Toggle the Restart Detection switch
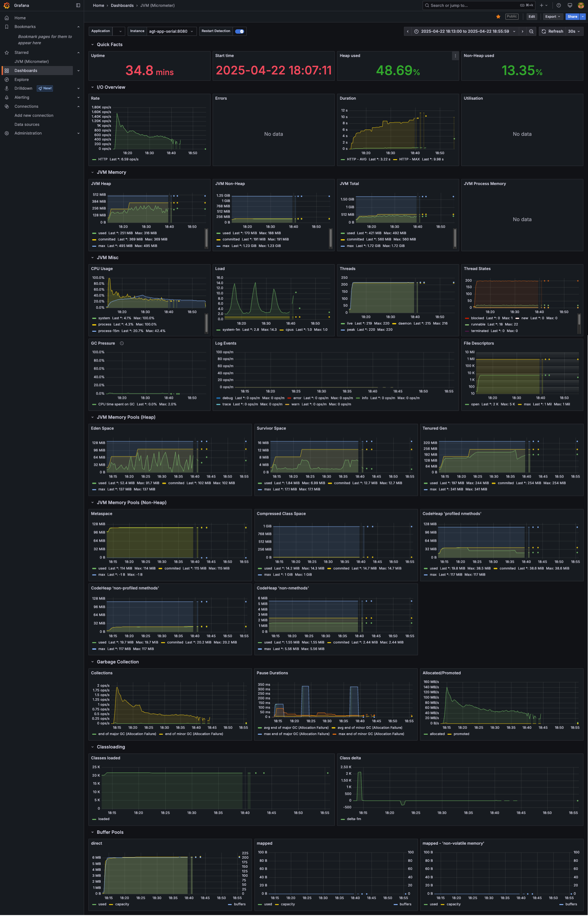Screen dimensions: 588x916 [x=239, y=31]
